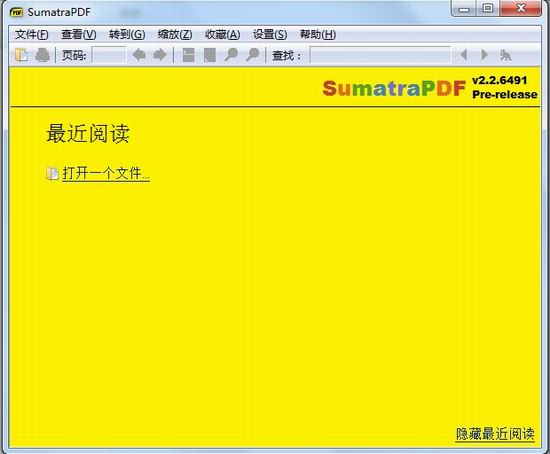Select single page fit icon

pyautogui.click(x=209, y=55)
